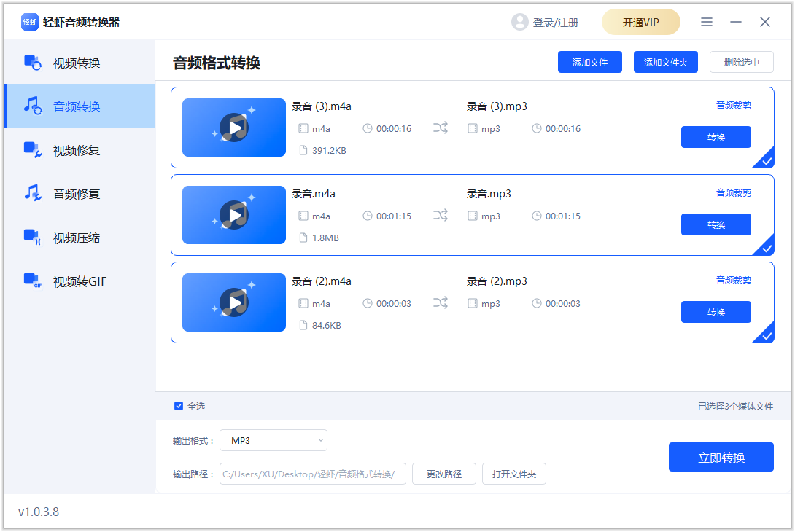Click the 添加文件 button
The image size is (795, 532).
(x=589, y=63)
